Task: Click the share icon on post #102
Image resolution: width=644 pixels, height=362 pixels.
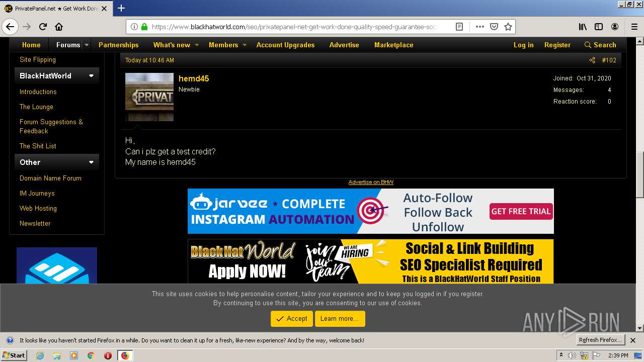Action: coord(592,60)
